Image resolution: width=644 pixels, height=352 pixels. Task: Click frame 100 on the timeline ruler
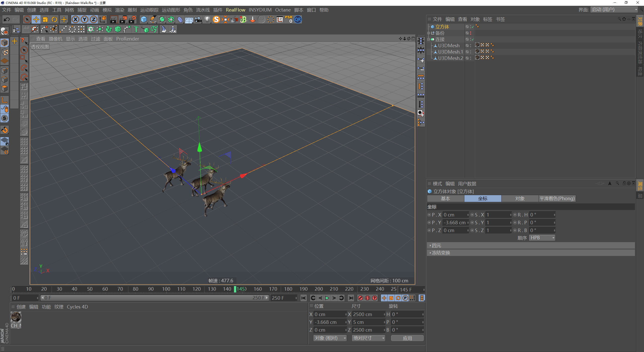[x=166, y=289]
